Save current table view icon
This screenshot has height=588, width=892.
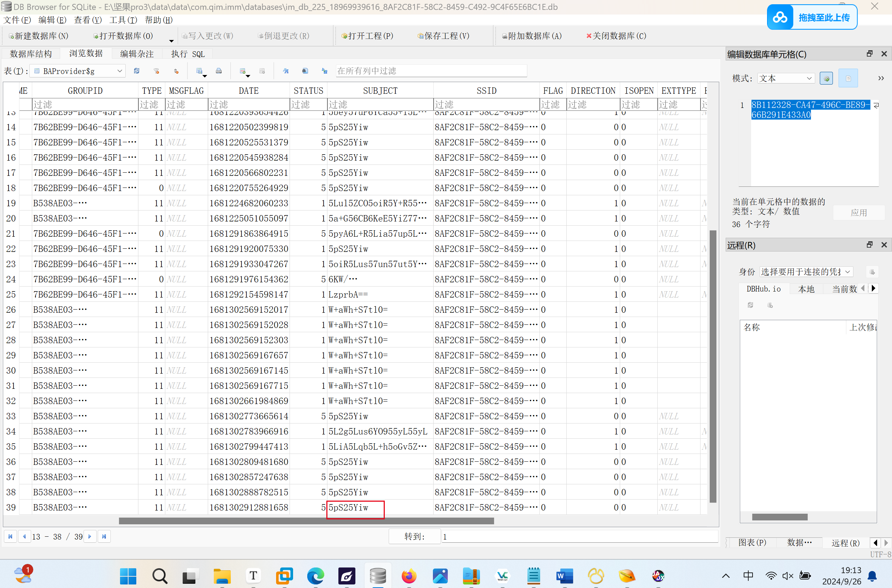[199, 71]
